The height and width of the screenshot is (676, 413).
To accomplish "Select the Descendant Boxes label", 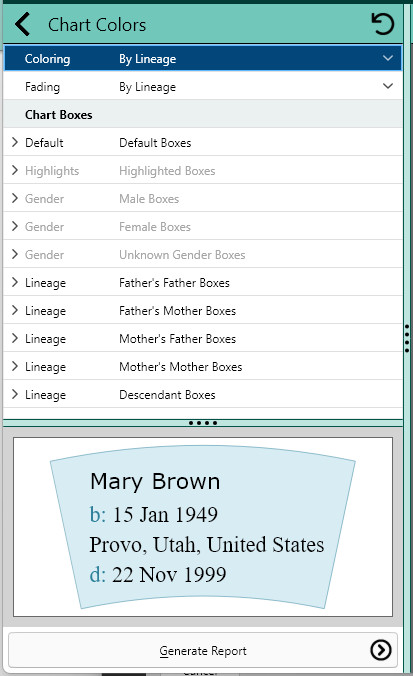I will [x=167, y=395].
